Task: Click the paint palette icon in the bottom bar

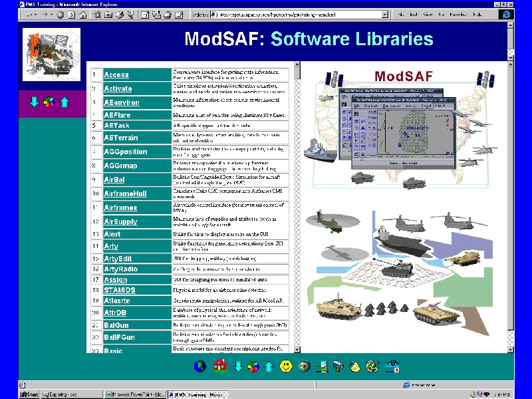Action: pyautogui.click(x=372, y=366)
